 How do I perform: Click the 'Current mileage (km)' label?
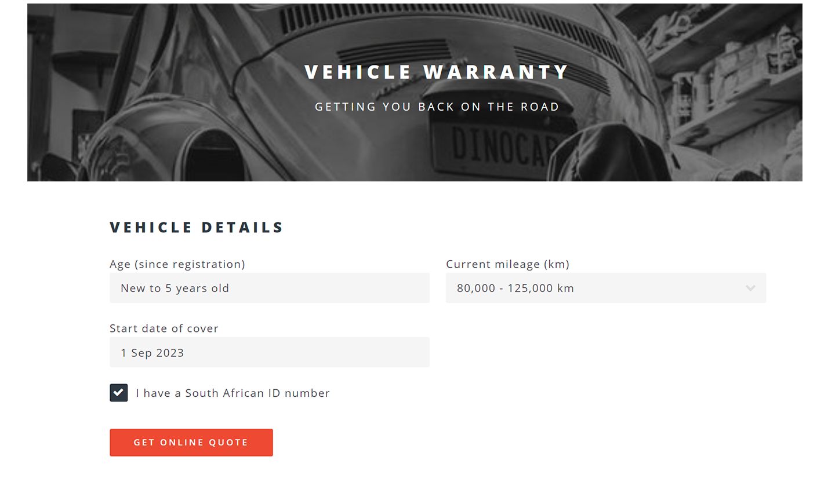(507, 264)
